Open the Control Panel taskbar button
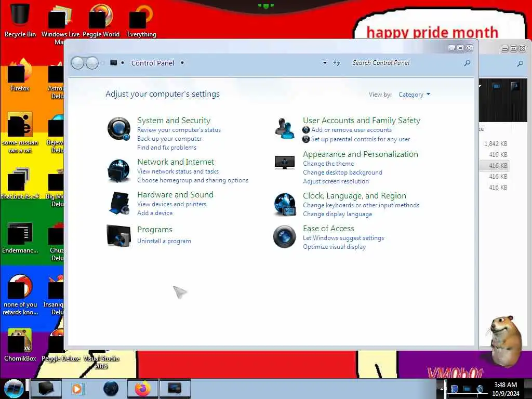The height and width of the screenshot is (399, 532). [175, 389]
